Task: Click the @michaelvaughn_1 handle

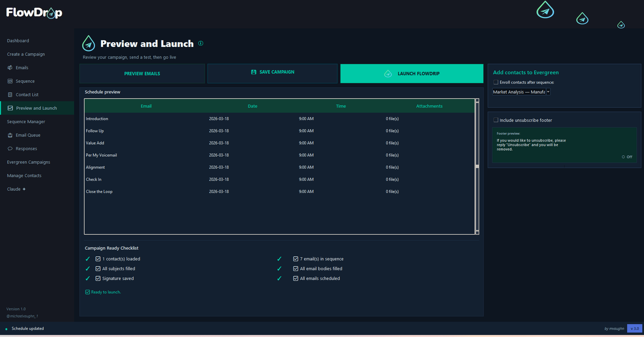Action: (x=22, y=316)
